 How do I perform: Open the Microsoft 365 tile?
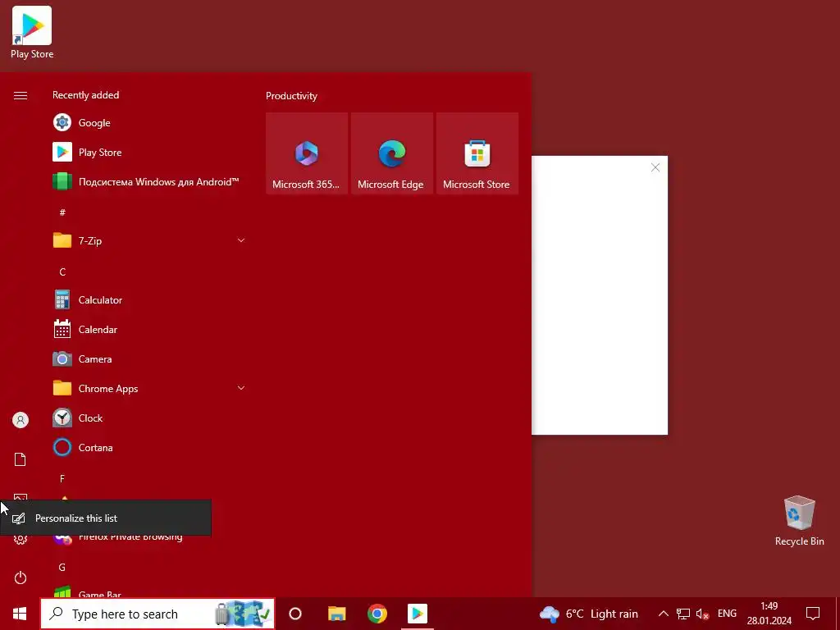(307, 153)
